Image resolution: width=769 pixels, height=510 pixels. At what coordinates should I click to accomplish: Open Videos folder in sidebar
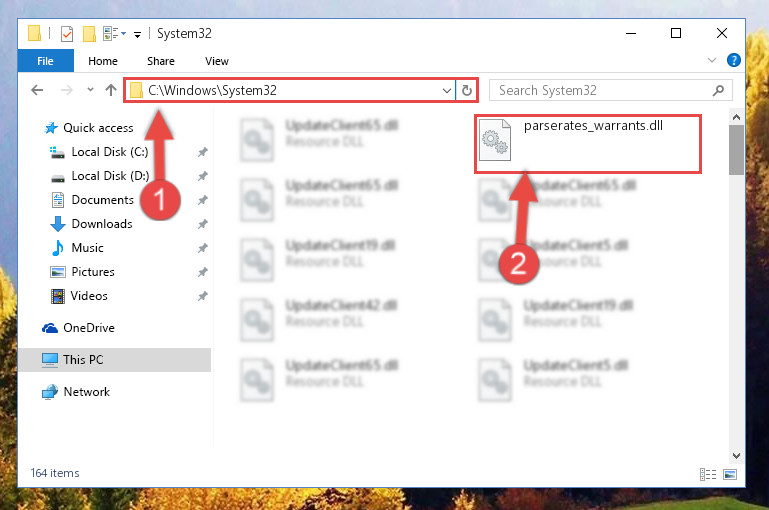pyautogui.click(x=89, y=296)
